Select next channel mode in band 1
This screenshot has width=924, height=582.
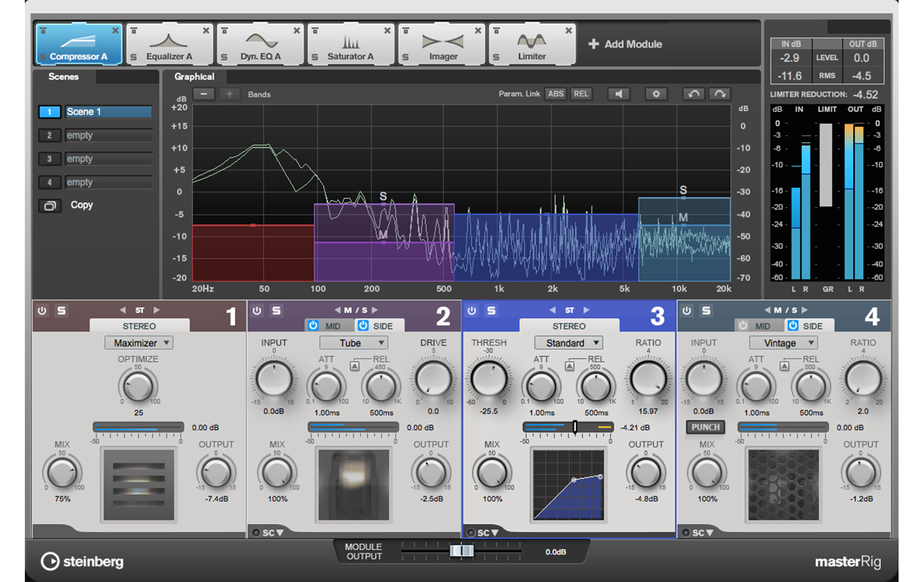157,310
